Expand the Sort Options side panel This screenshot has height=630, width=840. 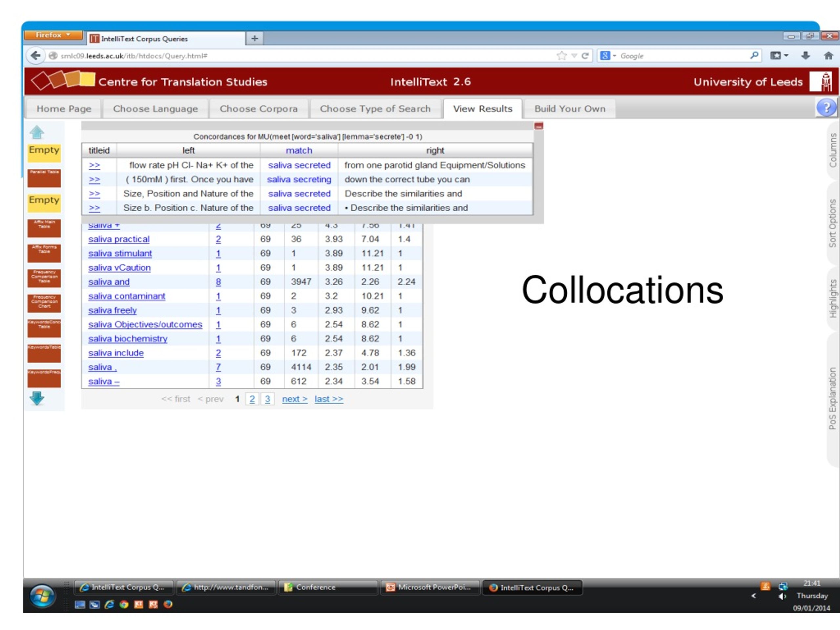(832, 223)
